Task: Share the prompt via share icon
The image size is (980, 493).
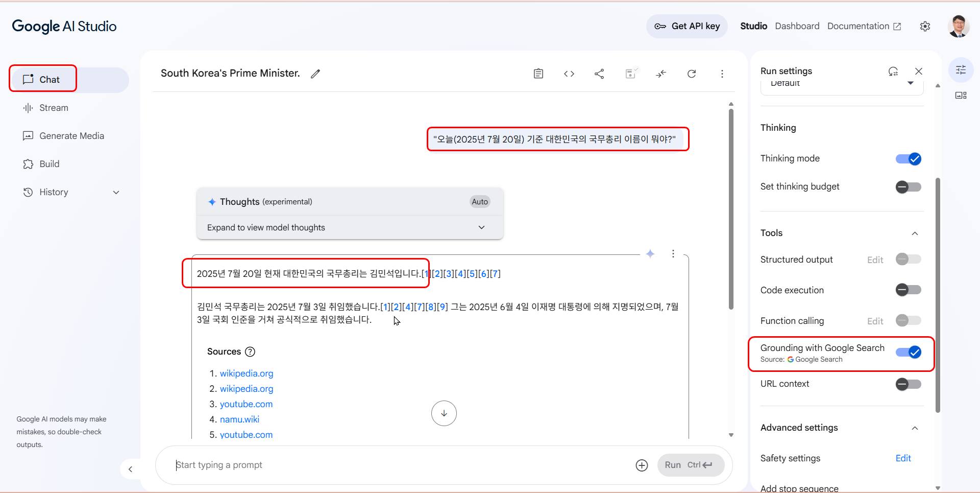Action: pyautogui.click(x=599, y=74)
